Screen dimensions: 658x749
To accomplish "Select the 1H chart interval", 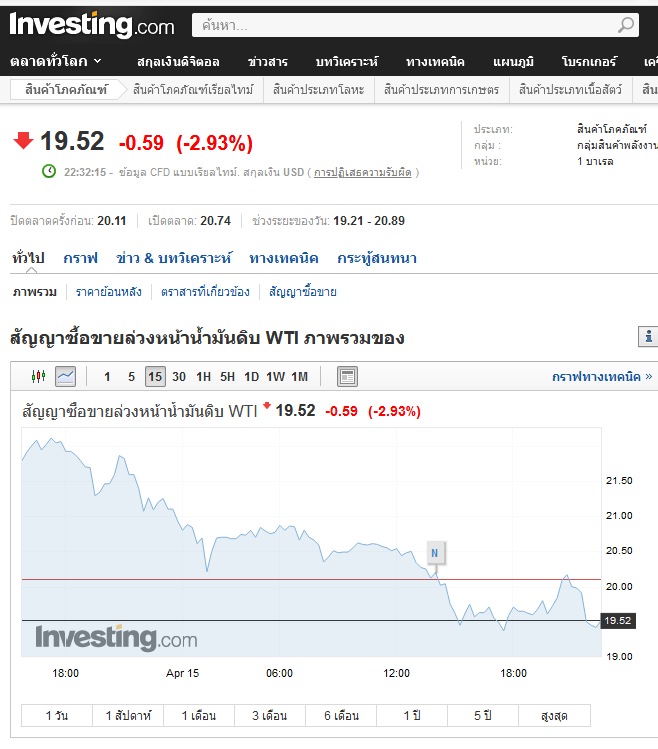I will point(203,377).
